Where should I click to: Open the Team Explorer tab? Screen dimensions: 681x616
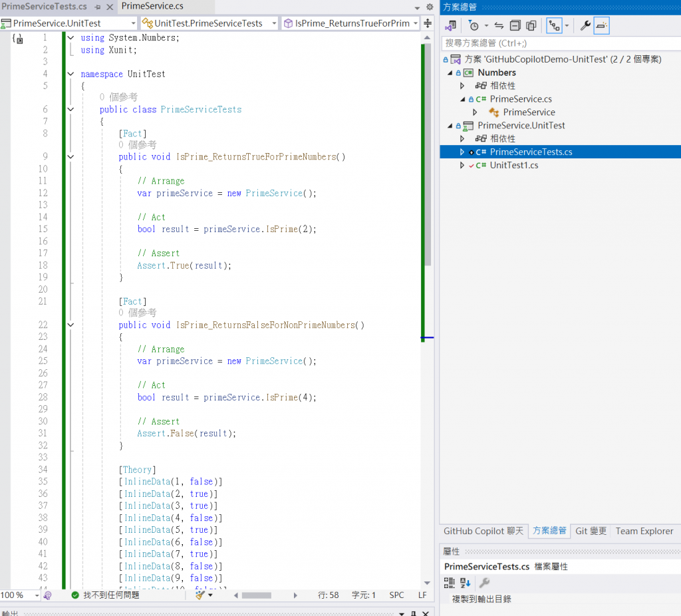point(644,532)
